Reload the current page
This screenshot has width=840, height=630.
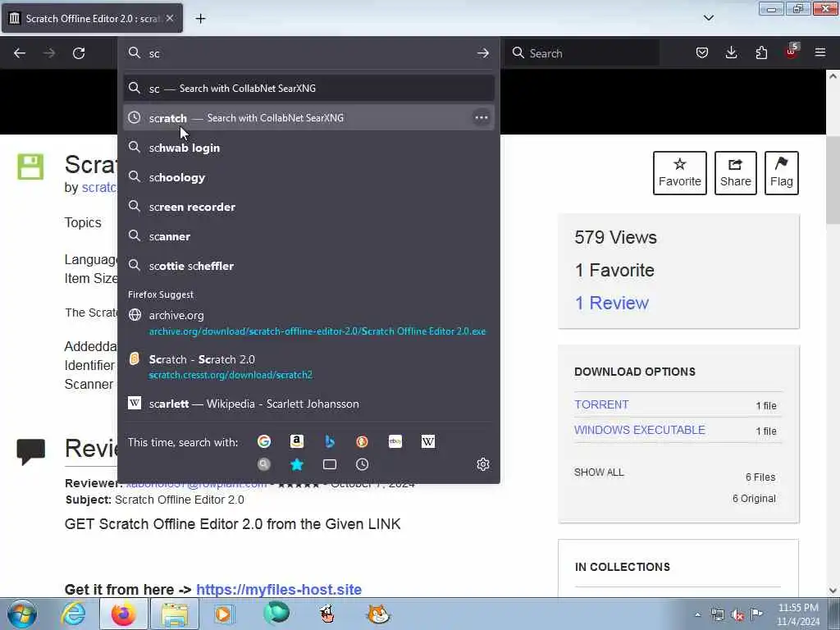[x=79, y=53]
